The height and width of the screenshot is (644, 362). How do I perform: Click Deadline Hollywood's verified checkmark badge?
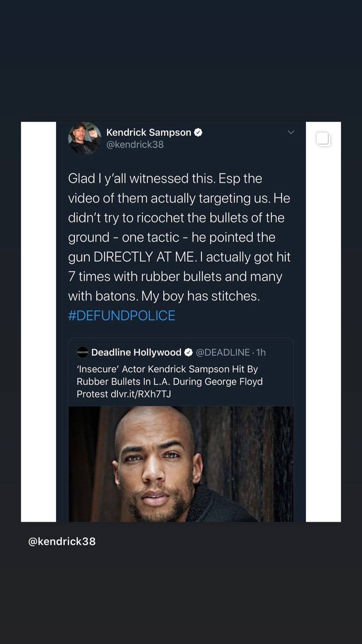point(188,352)
